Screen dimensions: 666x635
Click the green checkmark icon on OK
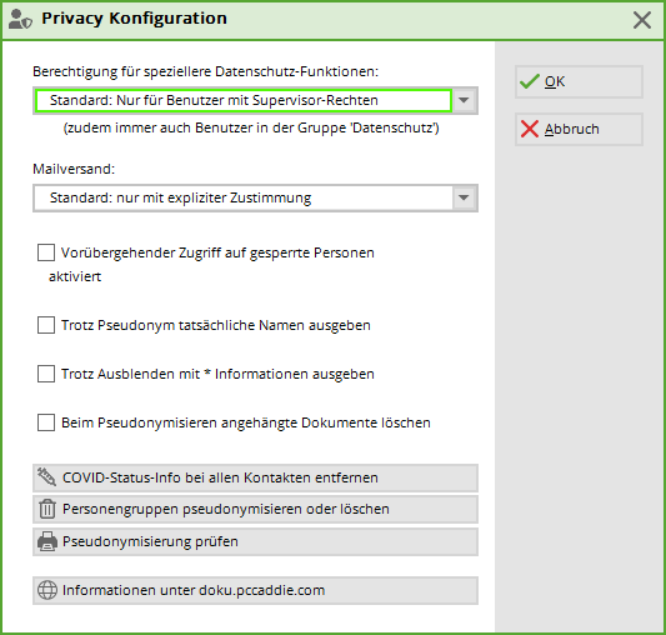[529, 81]
